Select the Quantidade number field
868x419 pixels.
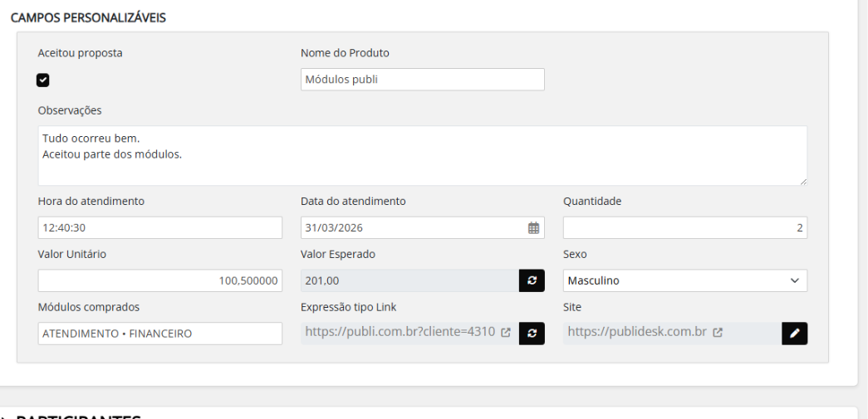coord(684,227)
